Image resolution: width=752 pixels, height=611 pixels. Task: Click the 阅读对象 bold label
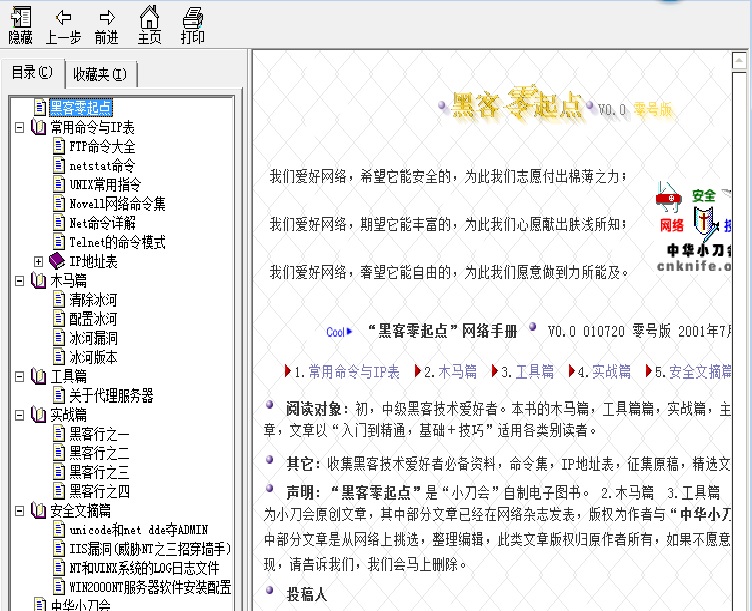317,409
